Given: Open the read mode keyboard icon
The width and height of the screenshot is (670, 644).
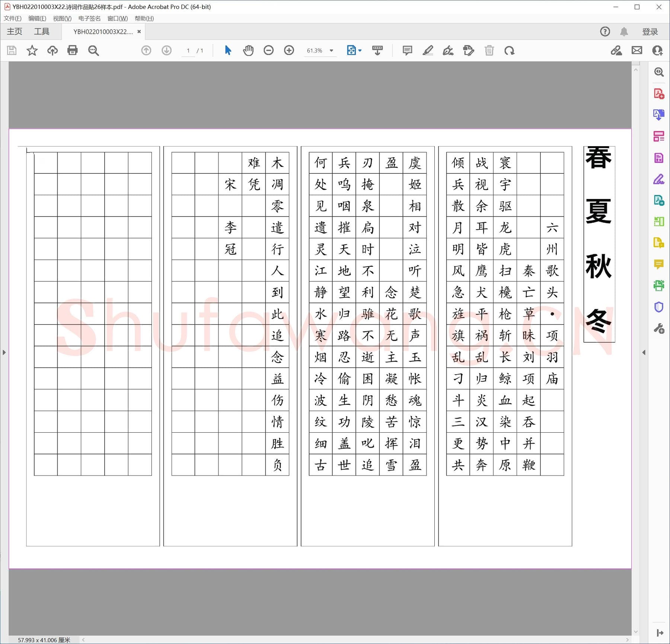Looking at the screenshot, I should tap(377, 50).
